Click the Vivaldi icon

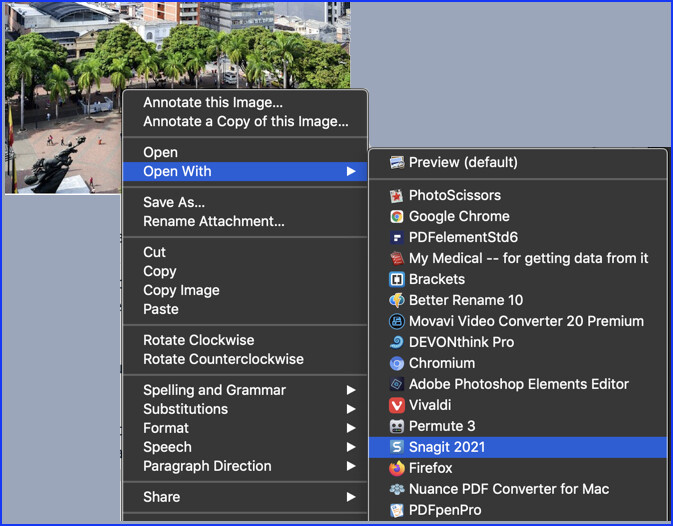click(x=397, y=405)
